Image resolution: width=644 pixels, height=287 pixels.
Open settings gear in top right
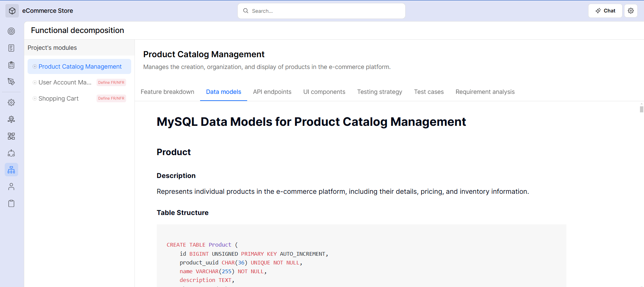point(631,11)
